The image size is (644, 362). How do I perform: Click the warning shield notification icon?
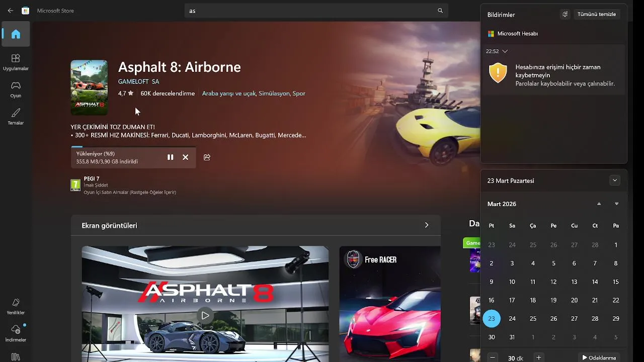pos(498,72)
